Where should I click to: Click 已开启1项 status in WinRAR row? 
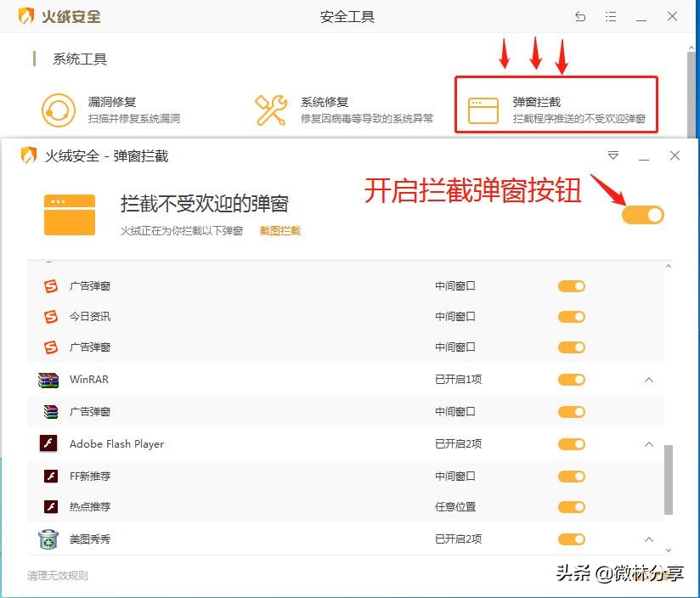pyautogui.click(x=459, y=380)
